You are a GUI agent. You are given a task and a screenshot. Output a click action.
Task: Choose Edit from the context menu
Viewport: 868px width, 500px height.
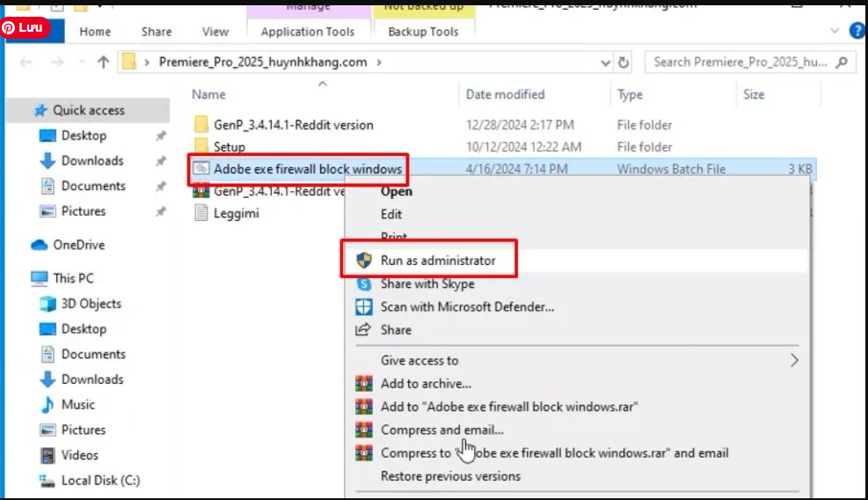tap(391, 214)
